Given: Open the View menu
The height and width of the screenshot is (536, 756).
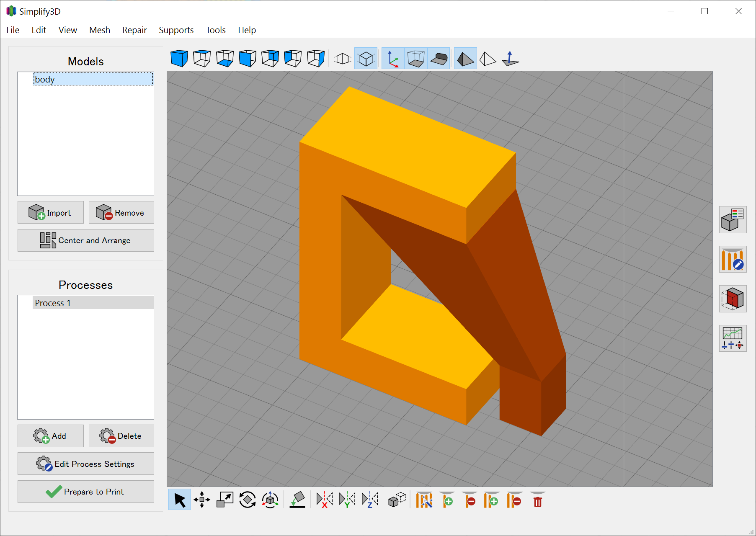Looking at the screenshot, I should [x=68, y=30].
